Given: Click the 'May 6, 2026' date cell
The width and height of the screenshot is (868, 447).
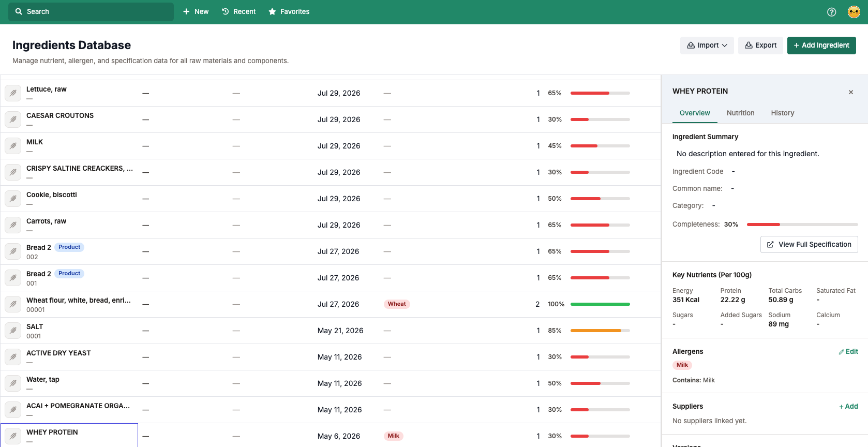Looking at the screenshot, I should (x=339, y=436).
